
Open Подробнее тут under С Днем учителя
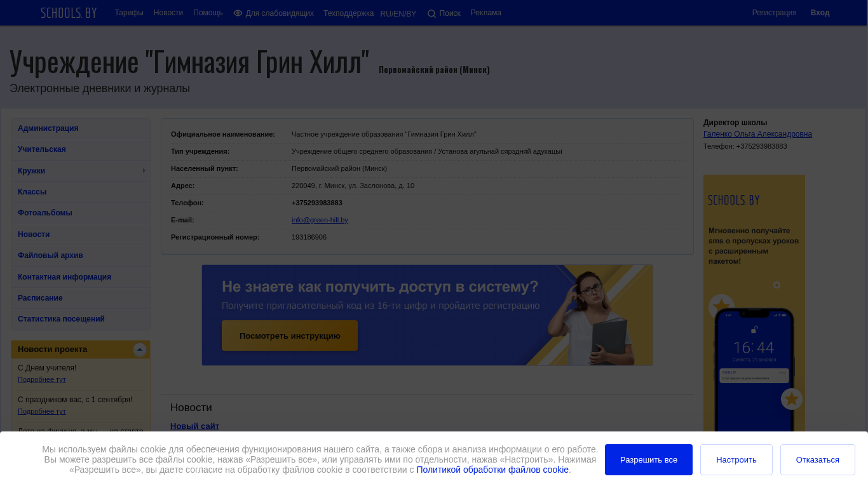coord(42,379)
